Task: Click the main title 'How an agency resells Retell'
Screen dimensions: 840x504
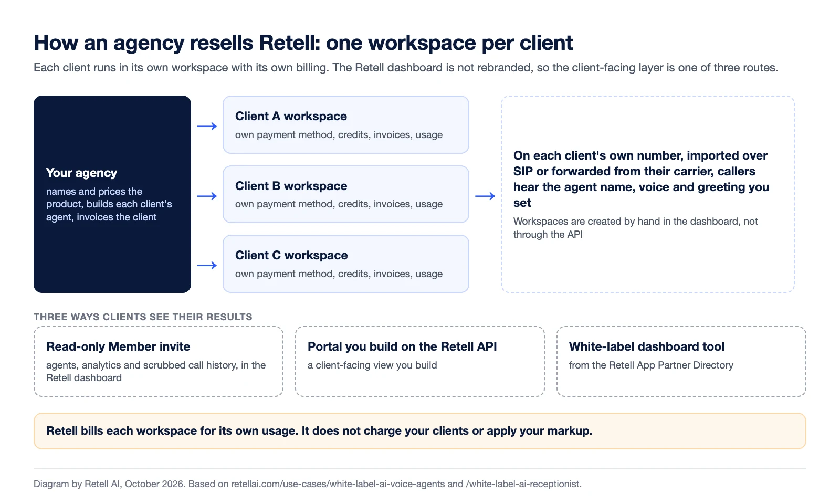Action: [303, 43]
